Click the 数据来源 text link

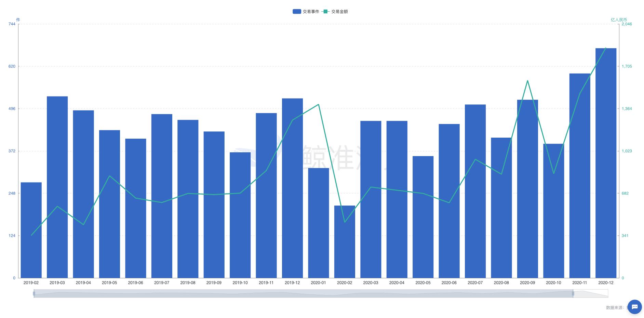click(615, 308)
